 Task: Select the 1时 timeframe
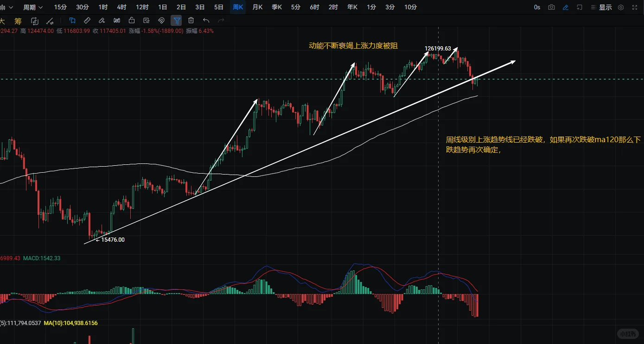click(103, 7)
